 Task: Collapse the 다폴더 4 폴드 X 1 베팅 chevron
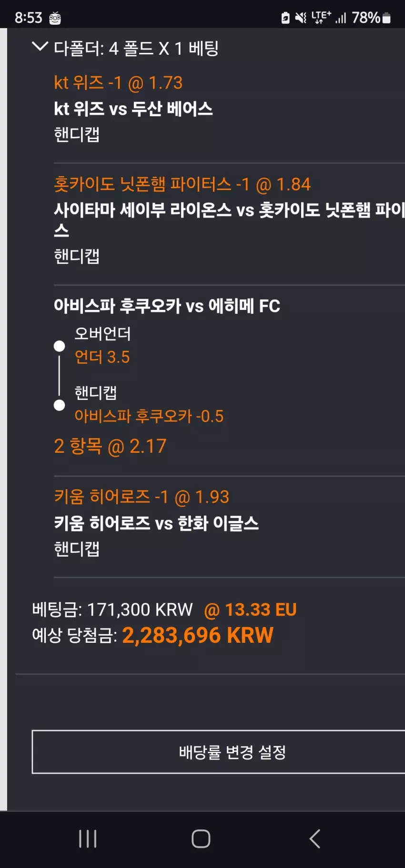click(40, 47)
